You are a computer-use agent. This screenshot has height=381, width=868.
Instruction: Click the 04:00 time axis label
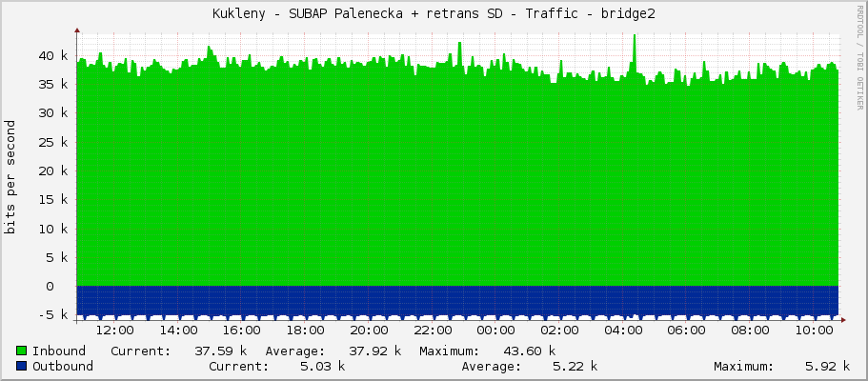[x=623, y=331]
